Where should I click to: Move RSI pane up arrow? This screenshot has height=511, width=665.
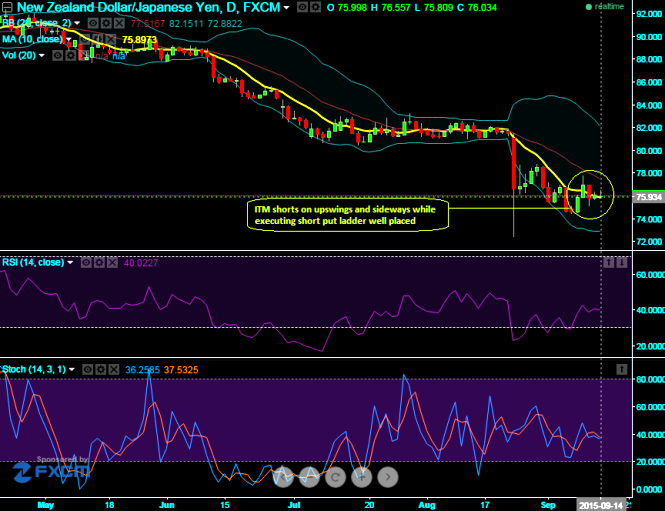click(x=609, y=263)
